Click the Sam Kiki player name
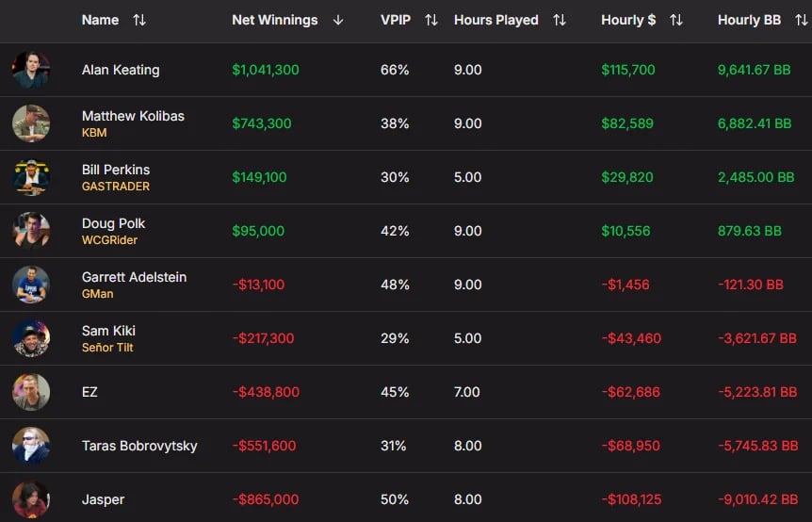This screenshot has height=522, width=812. point(108,331)
